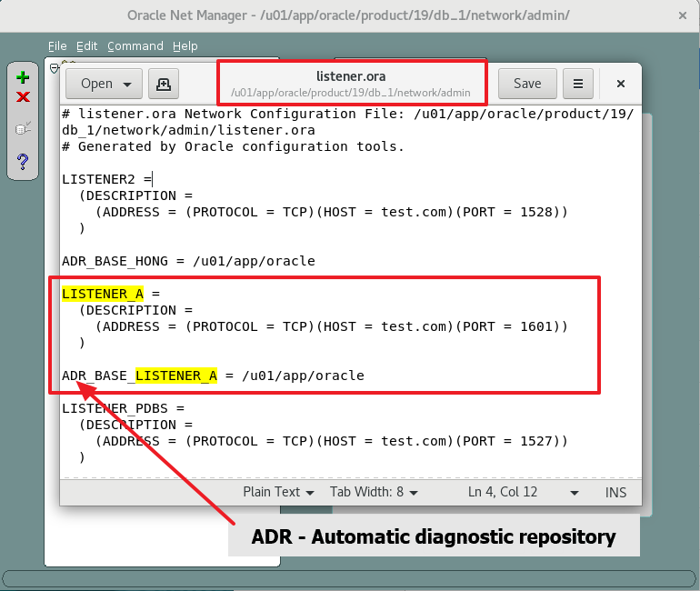The height and width of the screenshot is (591, 700).
Task: Click the ADR_BASE_LISTENER_A line
Action: point(213,376)
